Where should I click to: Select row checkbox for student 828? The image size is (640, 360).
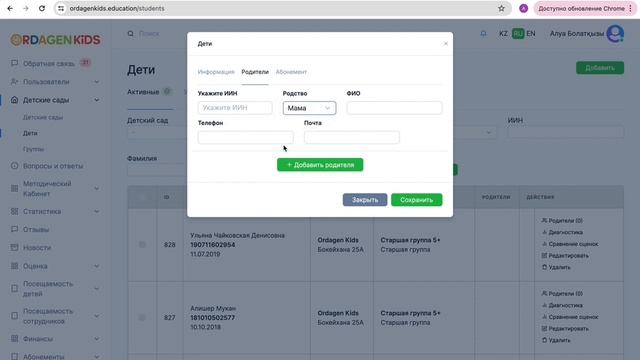pos(142,244)
